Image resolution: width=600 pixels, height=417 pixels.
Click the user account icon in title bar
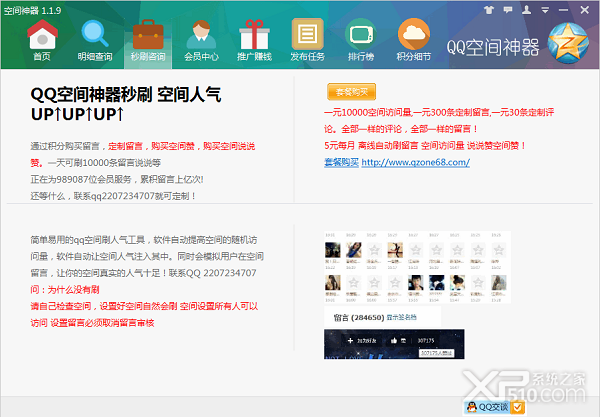pyautogui.click(x=527, y=10)
